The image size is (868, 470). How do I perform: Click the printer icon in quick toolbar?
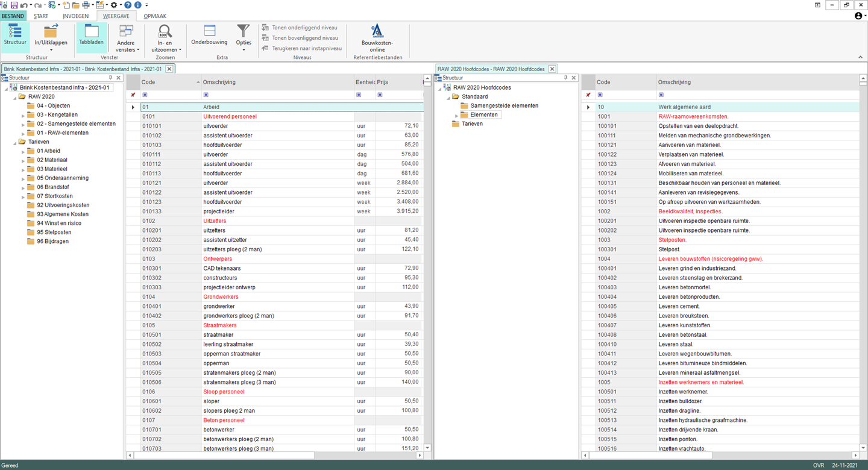tap(86, 5)
